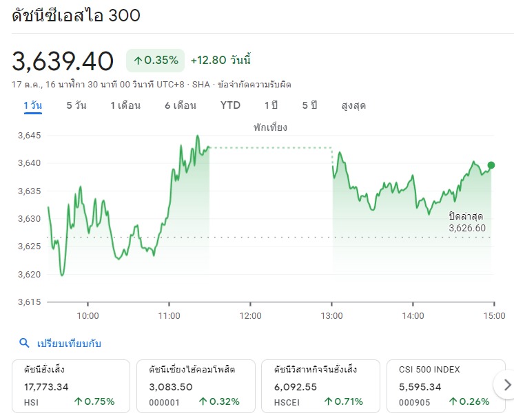Show the 1 ปี chart
The height and width of the screenshot is (420, 514).
click(x=271, y=105)
